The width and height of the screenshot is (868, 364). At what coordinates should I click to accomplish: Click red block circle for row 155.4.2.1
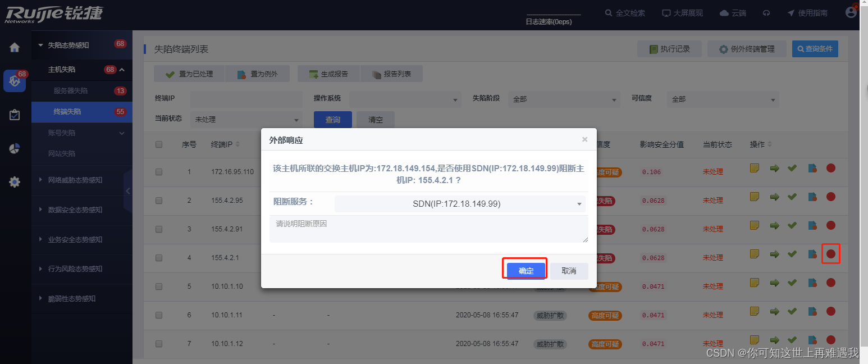click(x=831, y=254)
